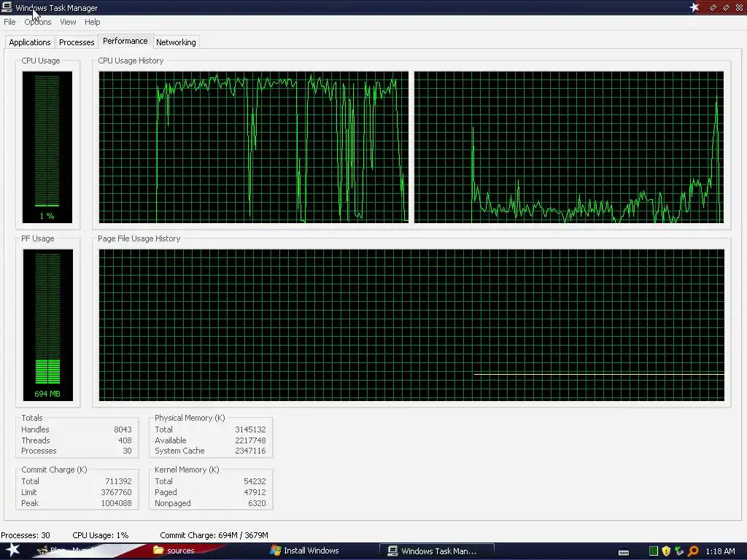Open the File menu
This screenshot has height=560, width=747.
(9, 22)
